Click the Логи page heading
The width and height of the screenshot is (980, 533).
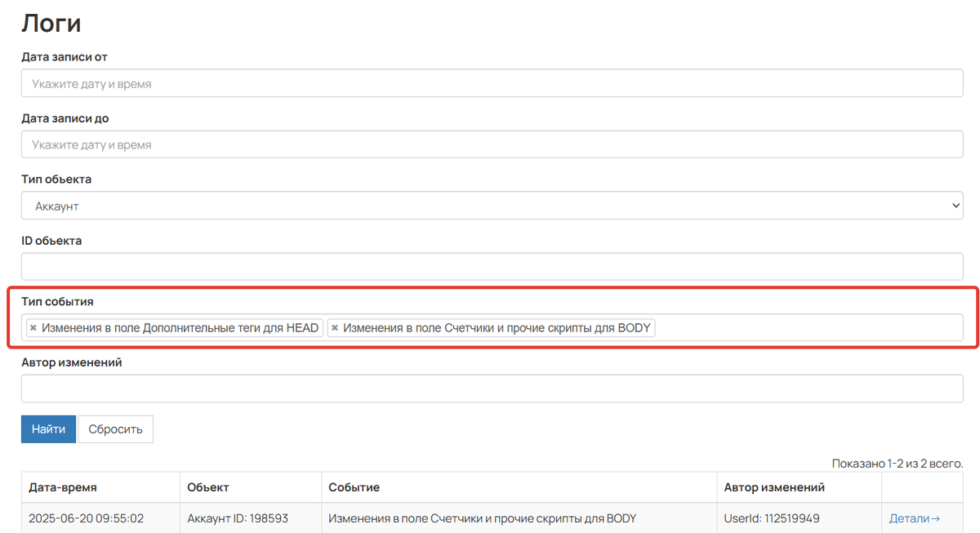pos(51,23)
